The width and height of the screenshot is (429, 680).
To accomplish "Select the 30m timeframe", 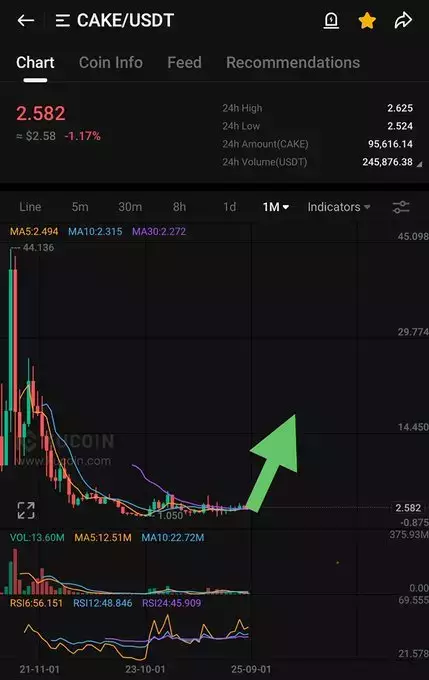I will (x=130, y=207).
